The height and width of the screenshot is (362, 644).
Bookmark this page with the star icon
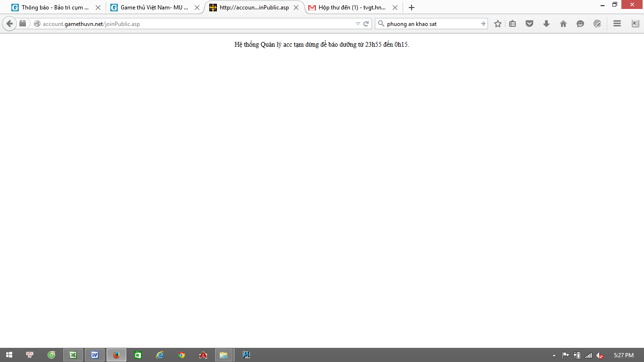point(498,24)
